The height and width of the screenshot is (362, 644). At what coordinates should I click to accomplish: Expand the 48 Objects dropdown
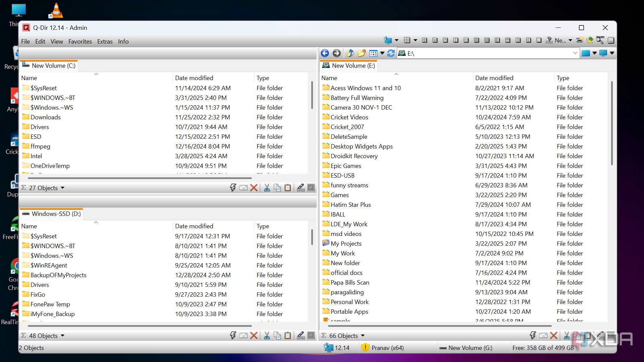coord(62,336)
